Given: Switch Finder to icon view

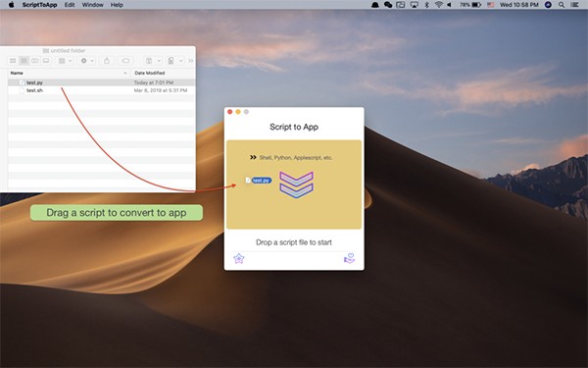Looking at the screenshot, I should coord(13,61).
